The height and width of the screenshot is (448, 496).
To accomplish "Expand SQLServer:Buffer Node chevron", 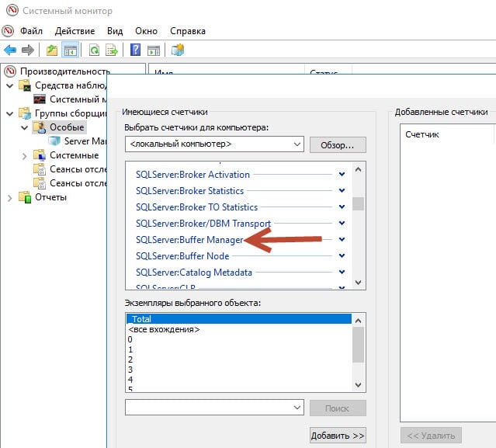I will [342, 255].
